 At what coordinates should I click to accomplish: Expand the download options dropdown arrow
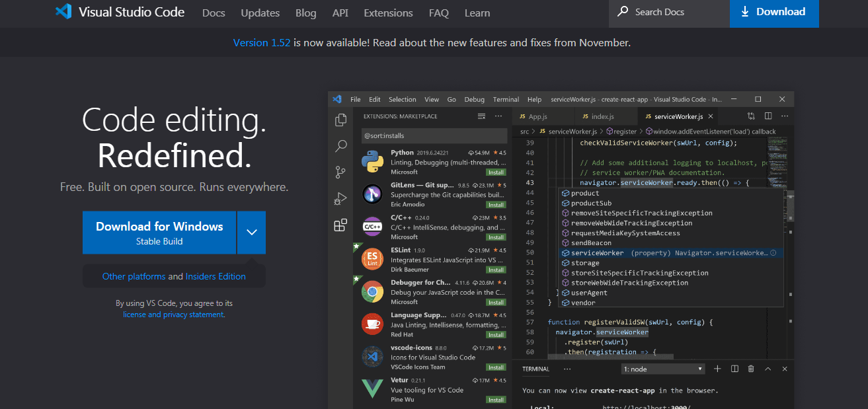(x=251, y=233)
